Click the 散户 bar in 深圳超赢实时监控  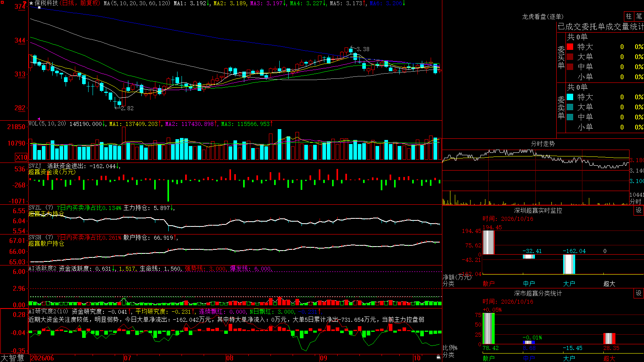[488, 242]
